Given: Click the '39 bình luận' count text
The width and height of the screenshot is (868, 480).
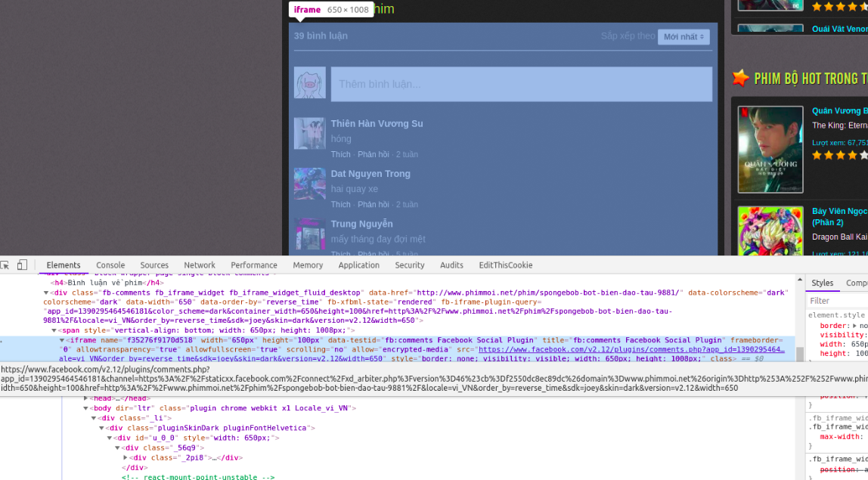Looking at the screenshot, I should tap(321, 36).
